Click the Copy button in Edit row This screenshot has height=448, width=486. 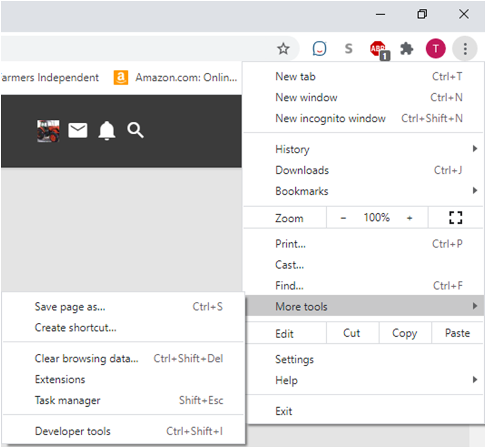click(x=404, y=333)
